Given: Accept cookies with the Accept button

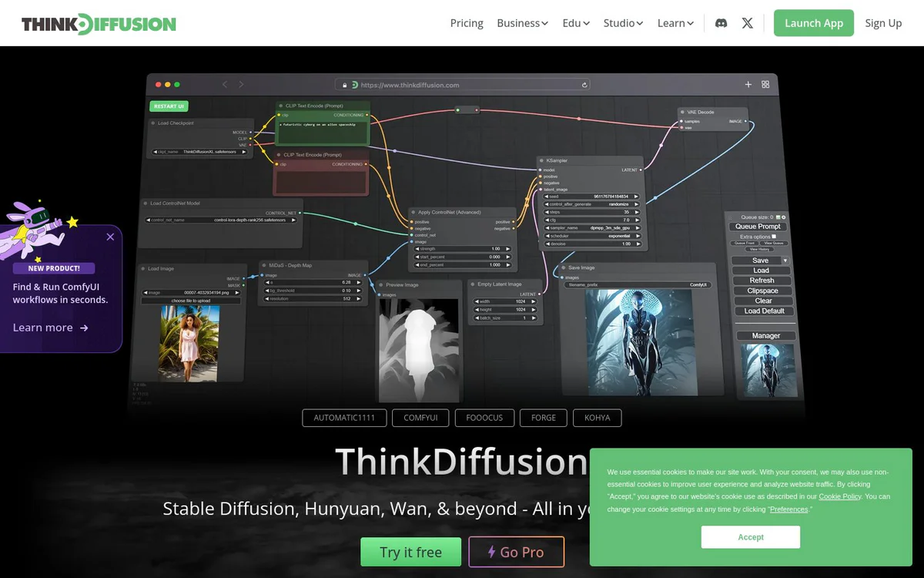Looking at the screenshot, I should (751, 537).
